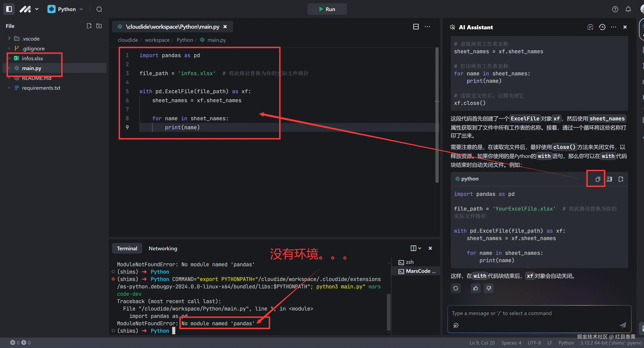The image size is (644, 348).
Task: Create a new file in File panel
Action: pyautogui.click(x=89, y=26)
